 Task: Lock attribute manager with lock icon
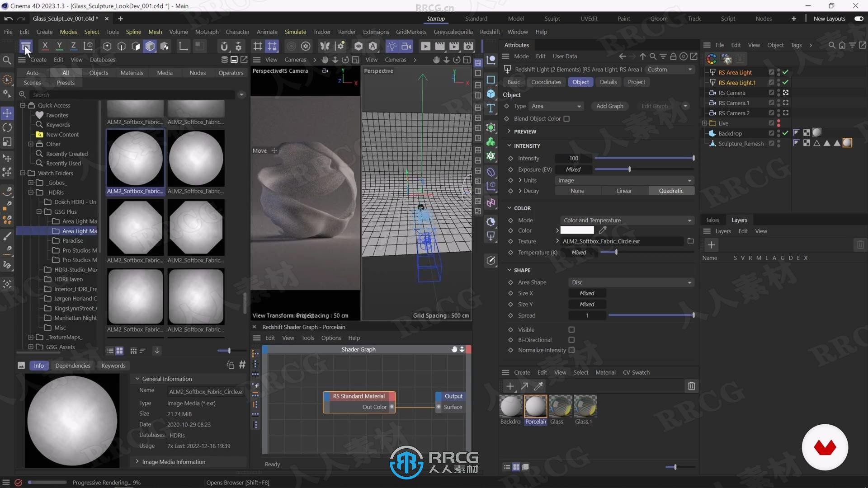[x=673, y=56]
